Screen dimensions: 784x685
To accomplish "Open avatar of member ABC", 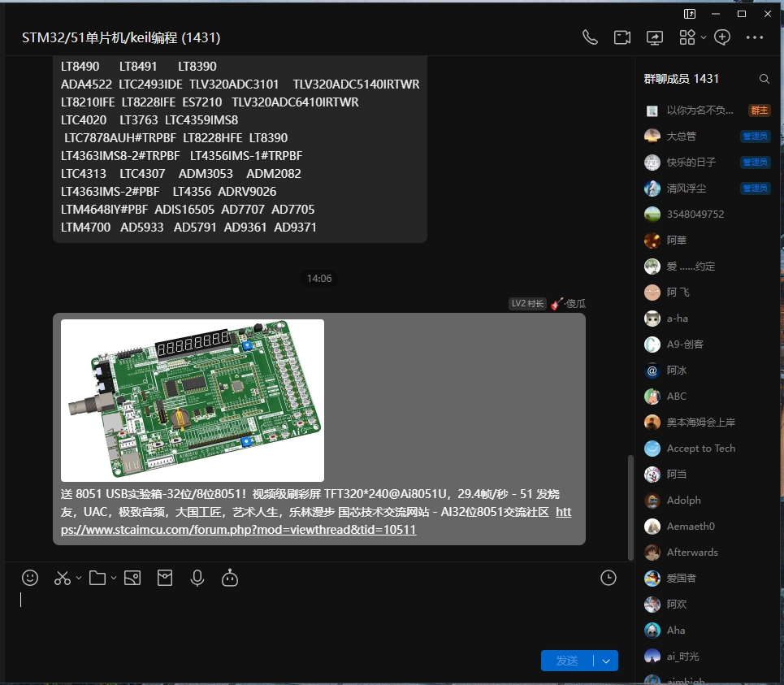I will [x=652, y=396].
